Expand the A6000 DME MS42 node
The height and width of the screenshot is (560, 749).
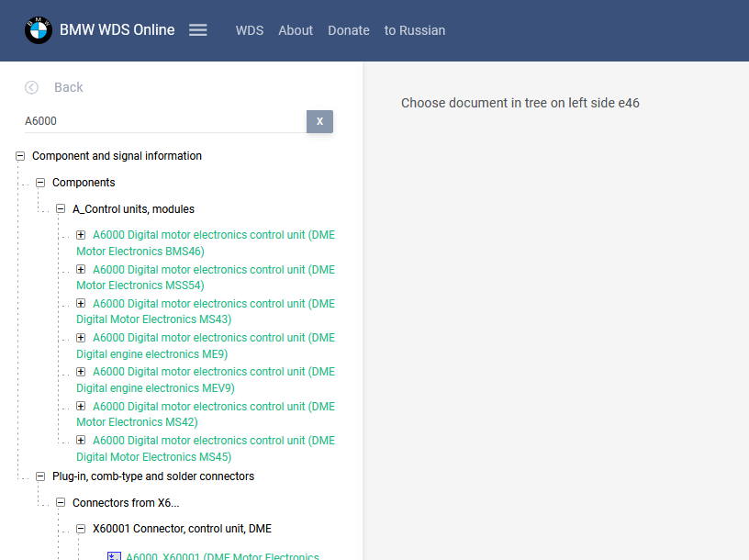81,406
